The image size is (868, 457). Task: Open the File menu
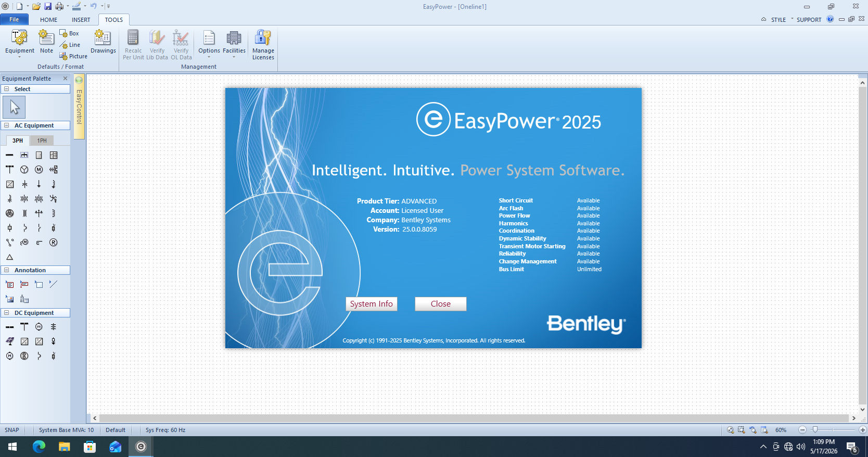click(x=14, y=19)
